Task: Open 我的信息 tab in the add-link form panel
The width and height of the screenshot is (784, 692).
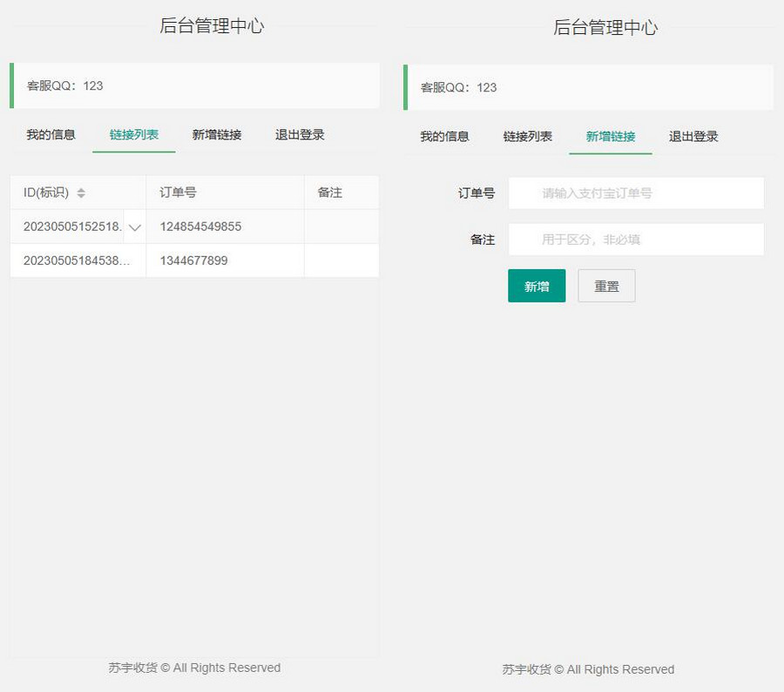Action: coord(444,137)
